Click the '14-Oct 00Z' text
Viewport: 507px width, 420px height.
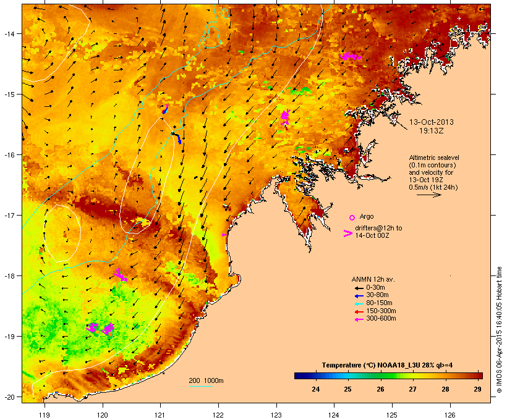click(x=372, y=235)
